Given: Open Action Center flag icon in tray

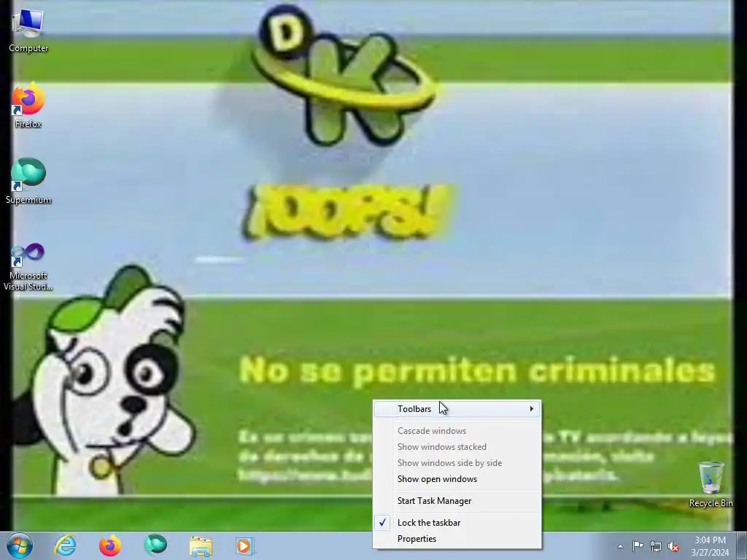Looking at the screenshot, I should point(638,546).
